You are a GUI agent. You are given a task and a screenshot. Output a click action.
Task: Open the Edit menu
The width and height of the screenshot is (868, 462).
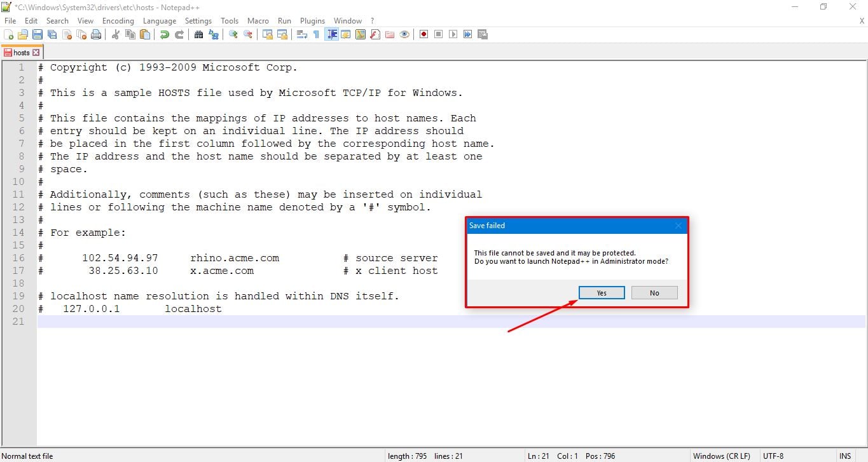(31, 21)
